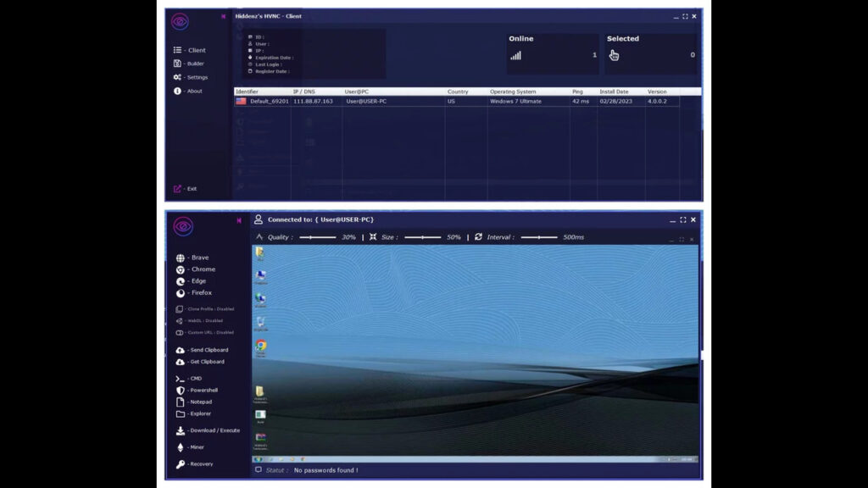The image size is (868, 488).
Task: Click the Statut speech bubble icon
Action: pos(259,469)
